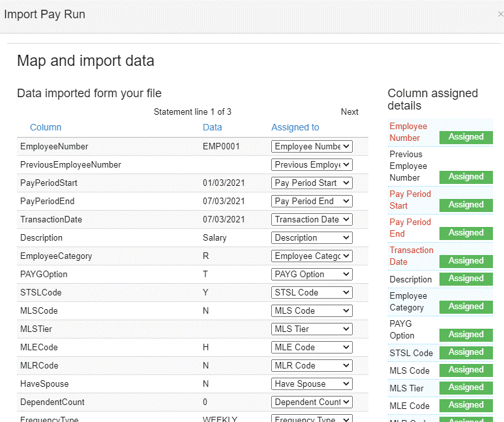Click the PreviousEmployeeNumber column name
504x422 pixels.
pyautogui.click(x=70, y=164)
